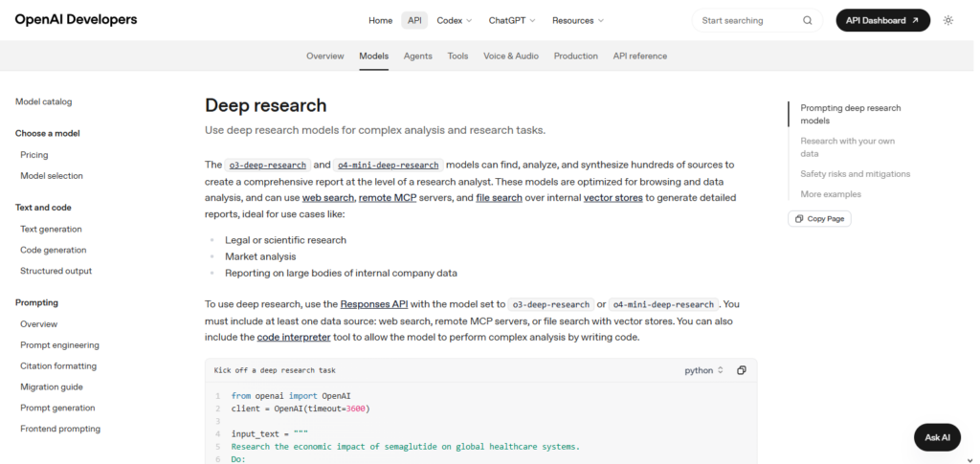Screen dimensions: 980x464
Task: Follow the file search link
Action: [499, 198]
